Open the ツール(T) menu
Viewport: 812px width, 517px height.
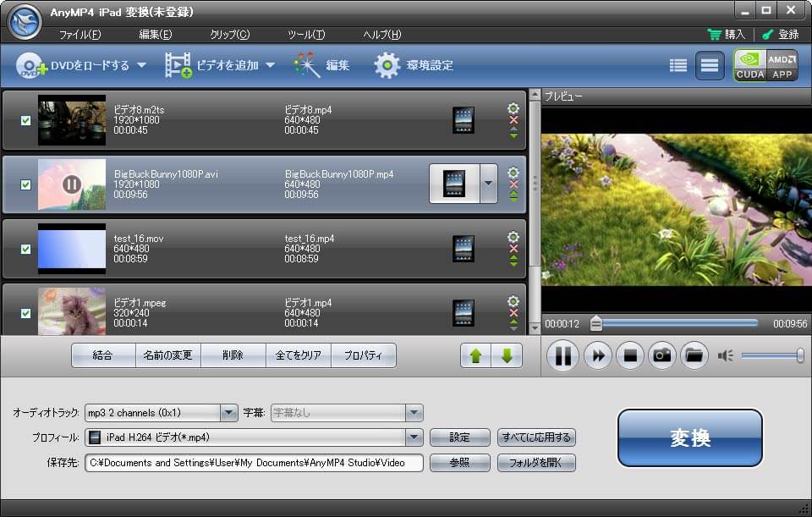tap(306, 35)
